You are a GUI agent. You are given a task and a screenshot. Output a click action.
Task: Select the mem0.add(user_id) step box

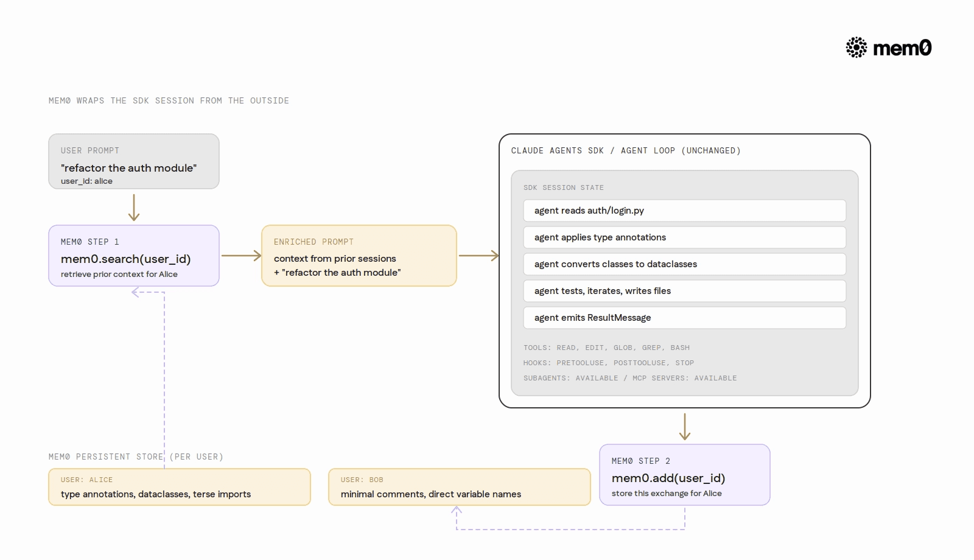(685, 475)
